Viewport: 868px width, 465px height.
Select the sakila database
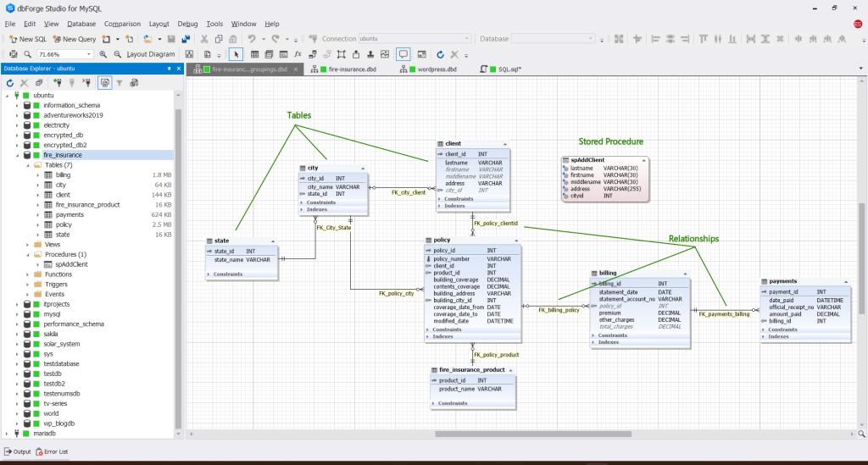[51, 335]
